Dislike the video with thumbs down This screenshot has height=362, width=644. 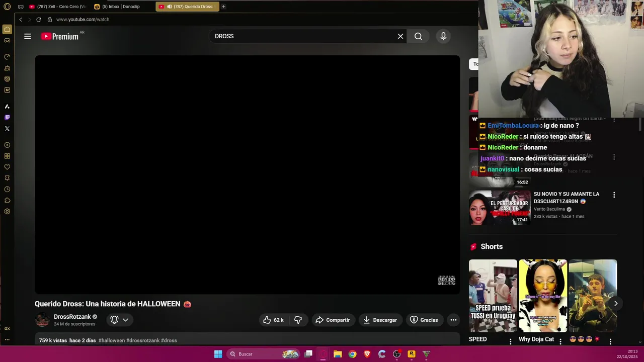[x=298, y=320]
